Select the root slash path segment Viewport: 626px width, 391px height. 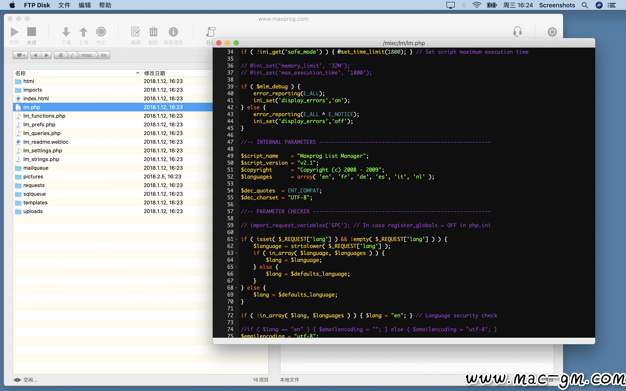pyautogui.click(x=72, y=55)
